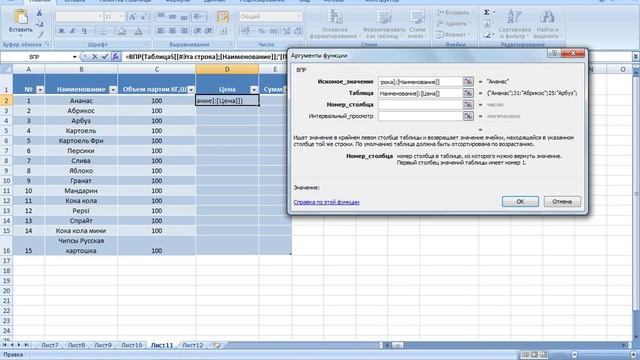Click OK in Аргументы функции dialog

click(520, 201)
